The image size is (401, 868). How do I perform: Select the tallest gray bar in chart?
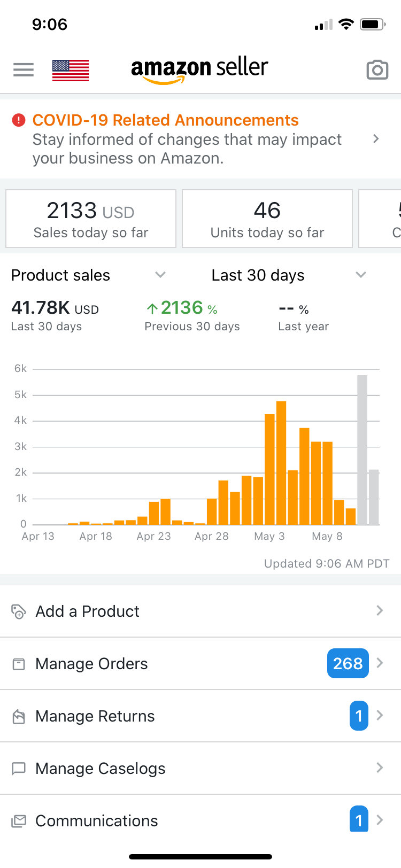tap(362, 450)
